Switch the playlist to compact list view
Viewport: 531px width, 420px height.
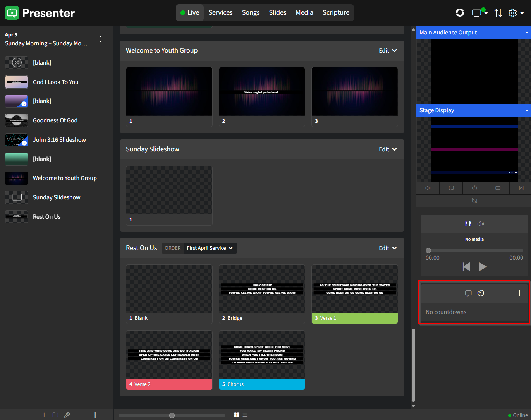(107, 415)
